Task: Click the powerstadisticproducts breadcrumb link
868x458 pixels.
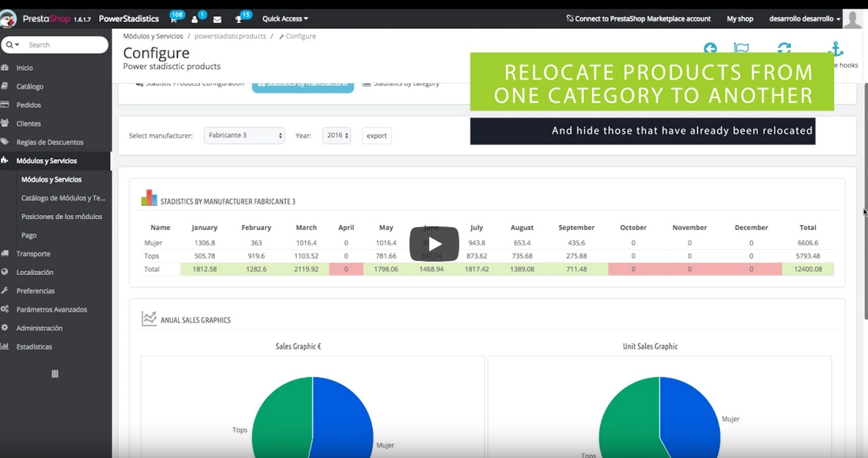Action: point(230,36)
